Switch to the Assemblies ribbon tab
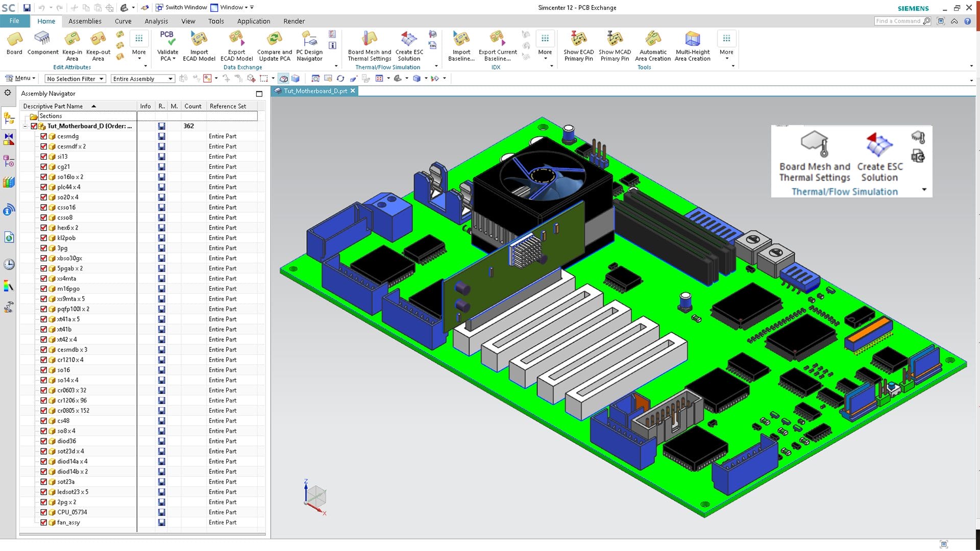 click(85, 21)
